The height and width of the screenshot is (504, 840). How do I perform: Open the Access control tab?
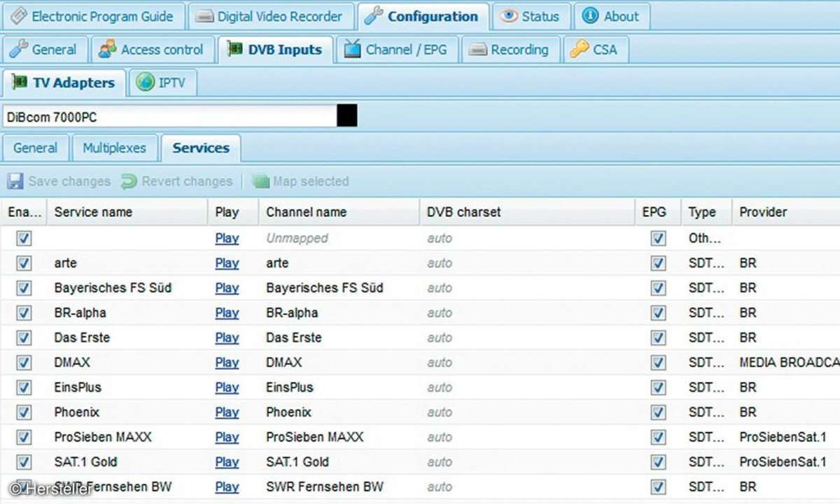tap(152, 50)
